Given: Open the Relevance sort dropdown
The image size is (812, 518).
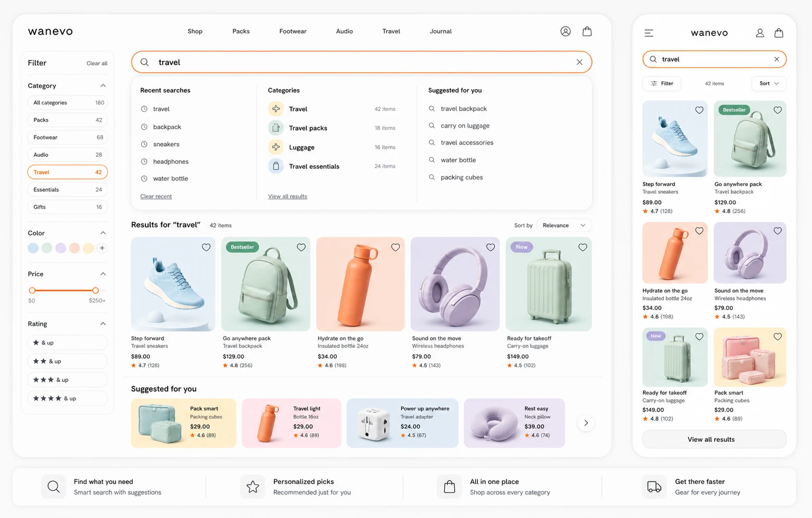Looking at the screenshot, I should tap(564, 225).
